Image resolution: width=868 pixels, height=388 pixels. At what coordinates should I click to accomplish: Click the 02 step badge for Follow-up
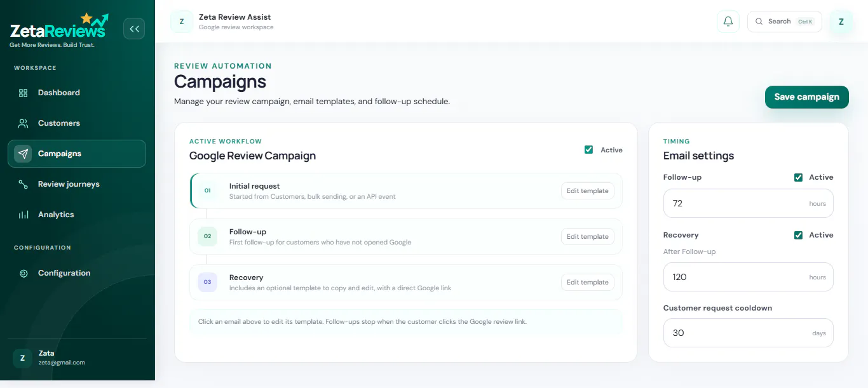[207, 236]
